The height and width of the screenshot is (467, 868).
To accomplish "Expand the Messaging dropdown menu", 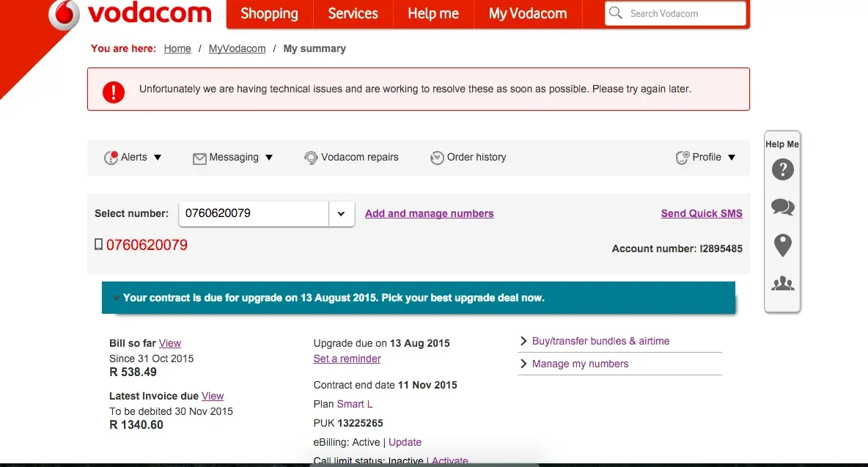I will (233, 158).
